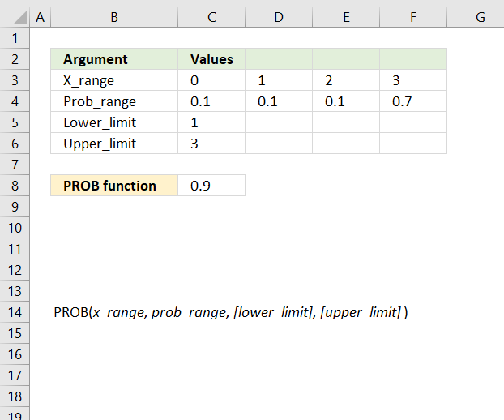The width and height of the screenshot is (504, 420).
Task: Select the Upper_limit value cell containing 3
Action: (211, 144)
